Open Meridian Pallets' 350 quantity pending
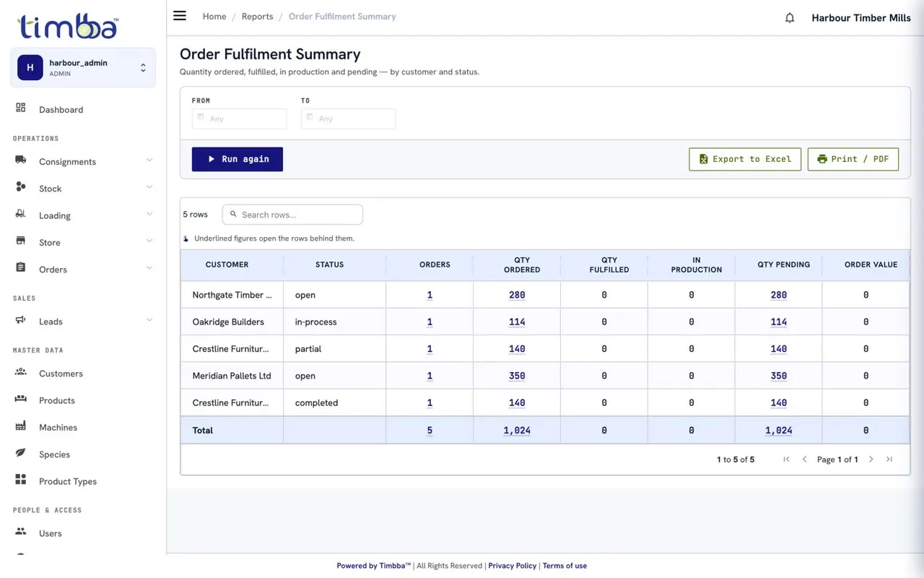Image resolution: width=924 pixels, height=578 pixels. [x=779, y=376]
